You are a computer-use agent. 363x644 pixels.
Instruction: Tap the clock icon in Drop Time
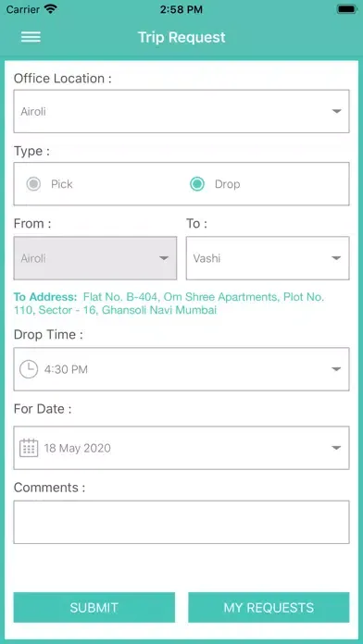29,369
